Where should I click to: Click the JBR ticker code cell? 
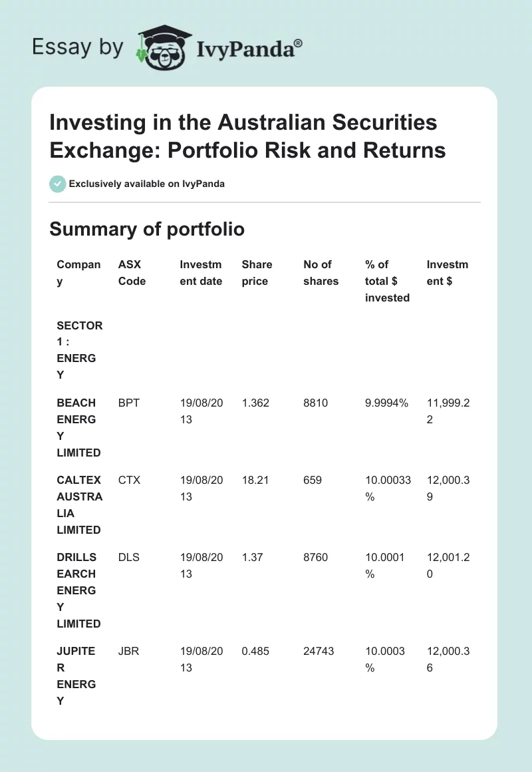tap(129, 651)
